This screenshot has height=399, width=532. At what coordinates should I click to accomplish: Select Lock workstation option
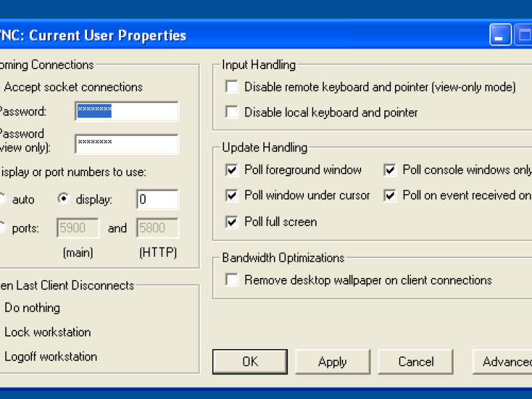(x=47, y=332)
